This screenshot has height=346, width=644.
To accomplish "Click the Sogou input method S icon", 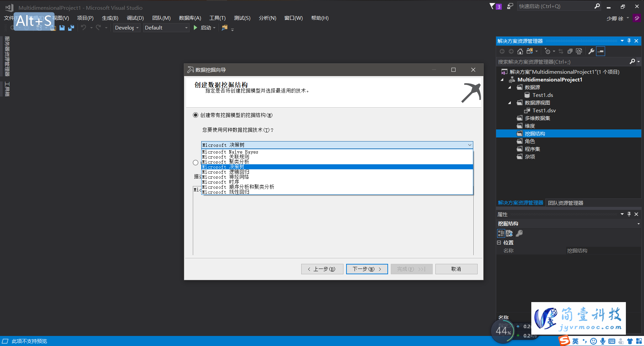I will point(564,341).
